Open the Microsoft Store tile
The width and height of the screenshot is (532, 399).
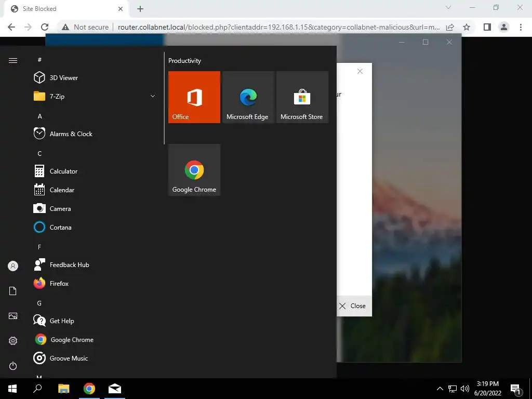302,97
